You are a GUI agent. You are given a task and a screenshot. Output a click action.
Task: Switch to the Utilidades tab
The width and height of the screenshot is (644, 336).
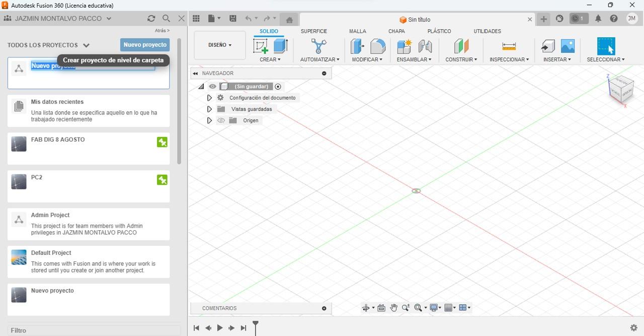click(x=487, y=31)
